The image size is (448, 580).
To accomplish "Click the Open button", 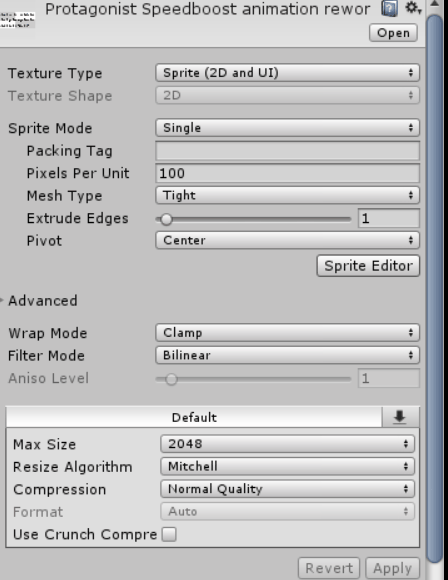I will coord(393,33).
